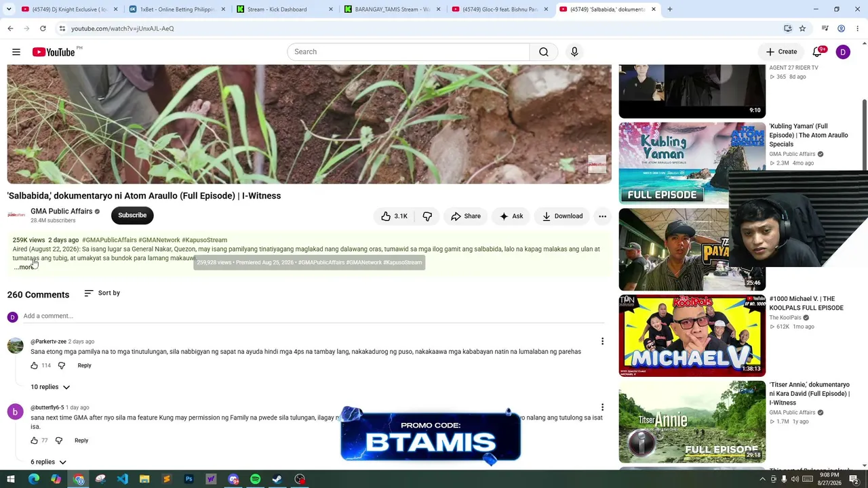This screenshot has height=488, width=868.
Task: Open 'Titser Annie' video thumbnail
Action: (x=692, y=422)
